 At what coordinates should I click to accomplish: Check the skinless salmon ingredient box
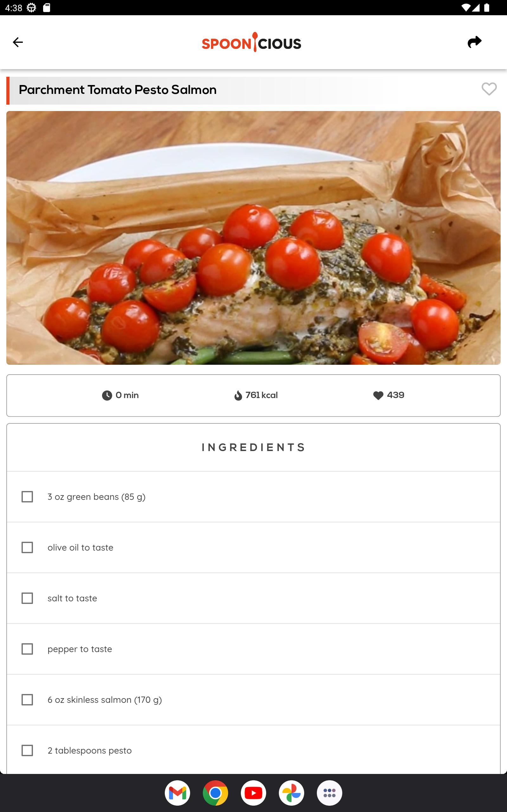[27, 700]
